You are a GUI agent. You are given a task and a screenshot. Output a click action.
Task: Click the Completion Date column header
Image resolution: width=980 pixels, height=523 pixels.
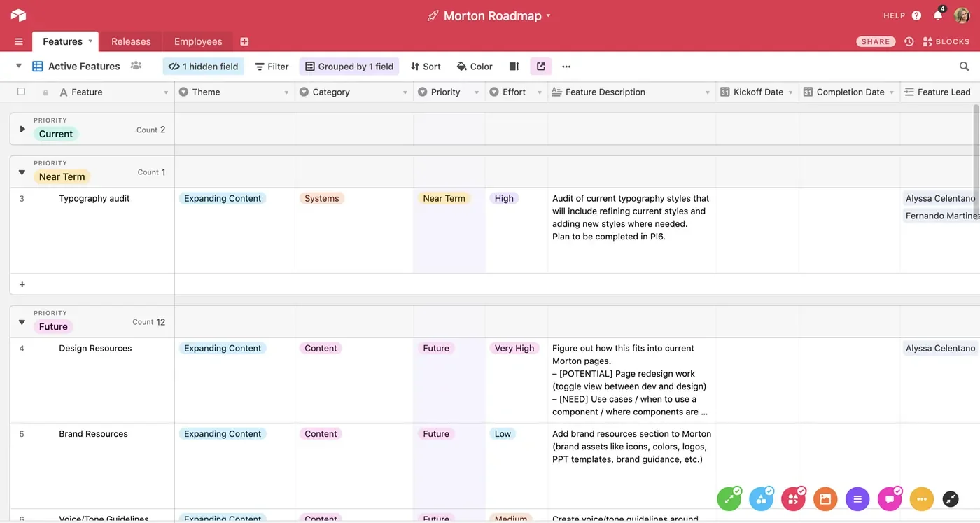850,92
